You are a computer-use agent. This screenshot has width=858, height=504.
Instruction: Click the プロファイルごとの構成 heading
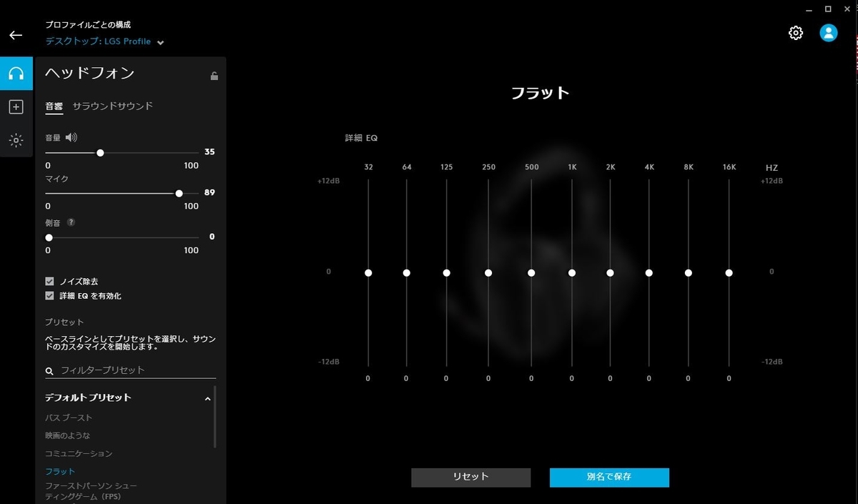point(88,24)
